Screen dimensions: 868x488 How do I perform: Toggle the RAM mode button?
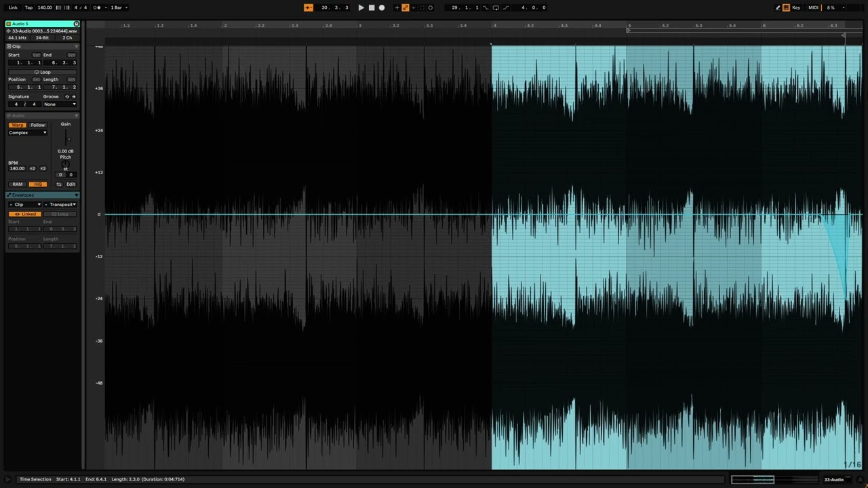pos(18,184)
